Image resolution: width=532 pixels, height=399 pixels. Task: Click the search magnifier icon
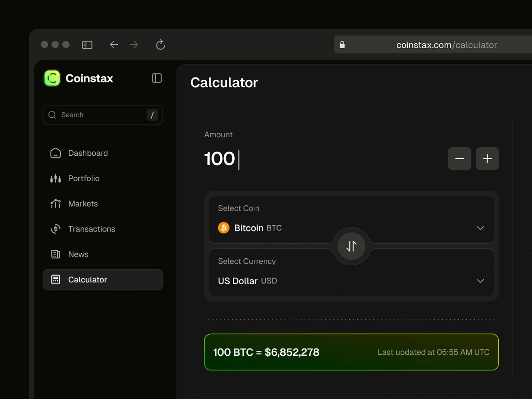pos(52,115)
